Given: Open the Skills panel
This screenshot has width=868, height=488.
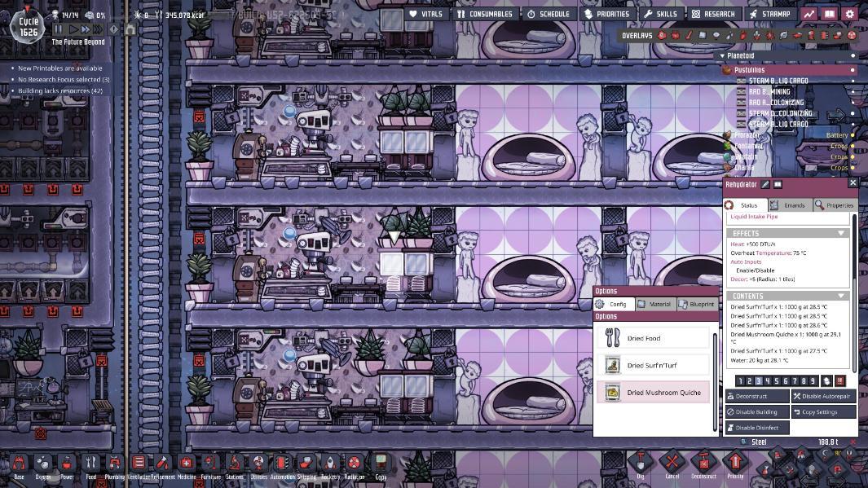Looking at the screenshot, I should (x=660, y=14).
